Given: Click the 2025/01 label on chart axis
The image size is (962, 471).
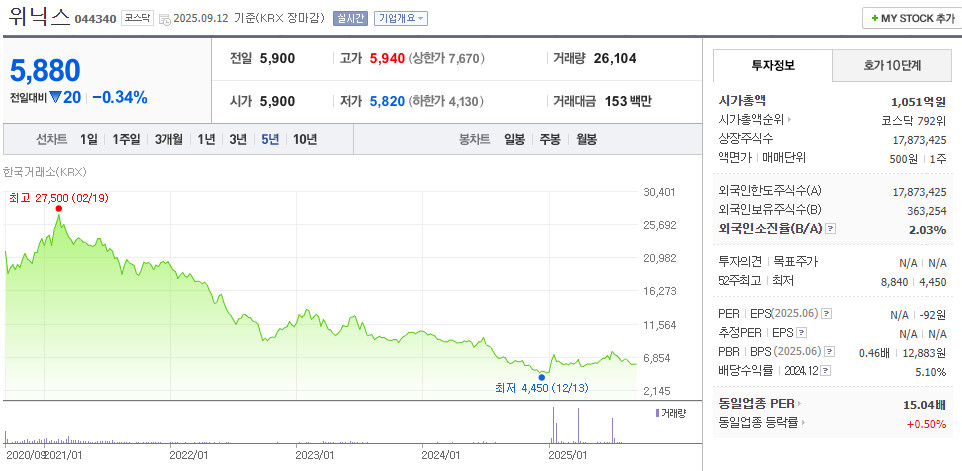Looking at the screenshot, I should click(x=568, y=456).
